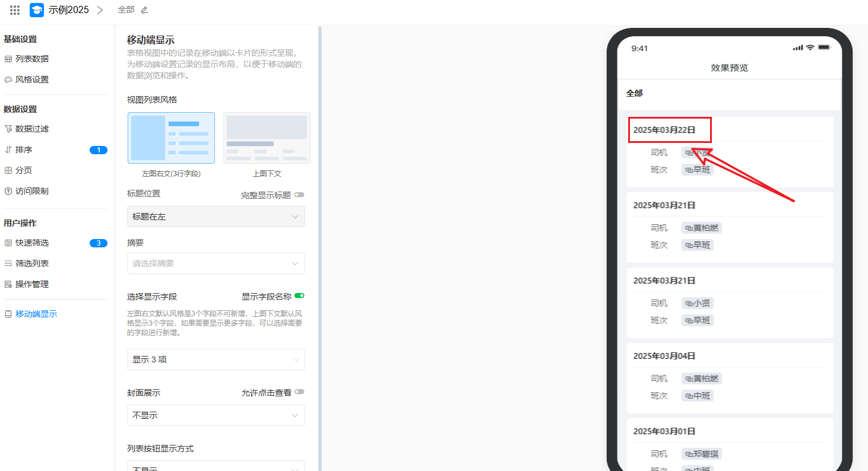This screenshot has height=471, width=868.
Task: Click the 访问限制 shield icon
Action: (8, 191)
